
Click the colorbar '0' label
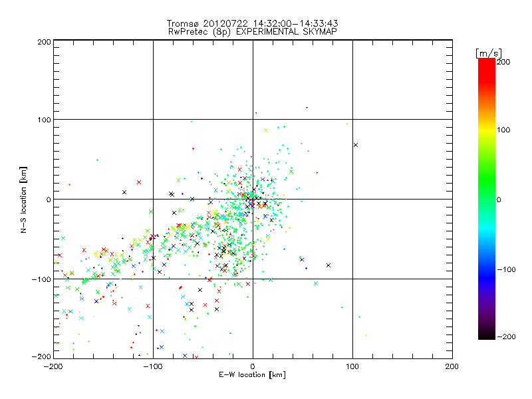pos(499,200)
